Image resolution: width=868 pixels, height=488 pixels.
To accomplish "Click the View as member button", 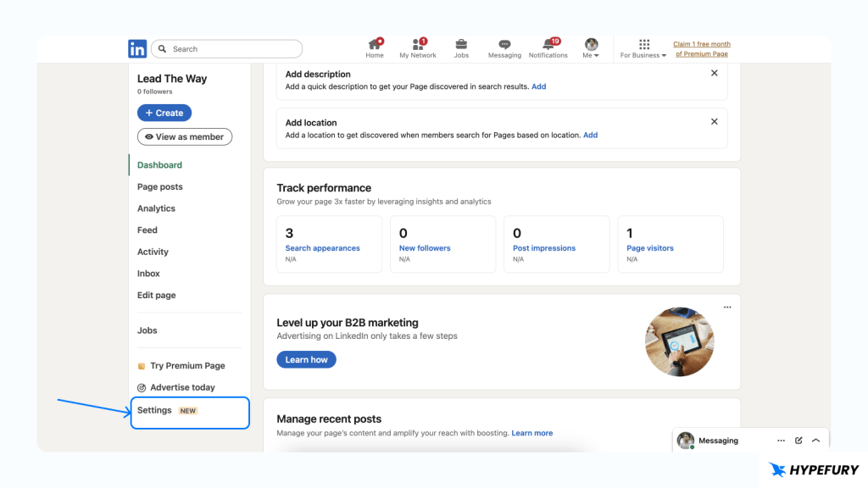I will pos(184,136).
